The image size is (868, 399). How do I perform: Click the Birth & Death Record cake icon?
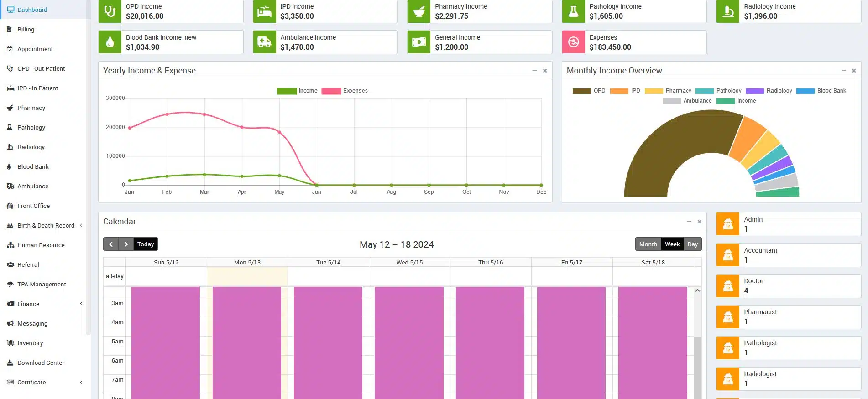click(x=10, y=225)
